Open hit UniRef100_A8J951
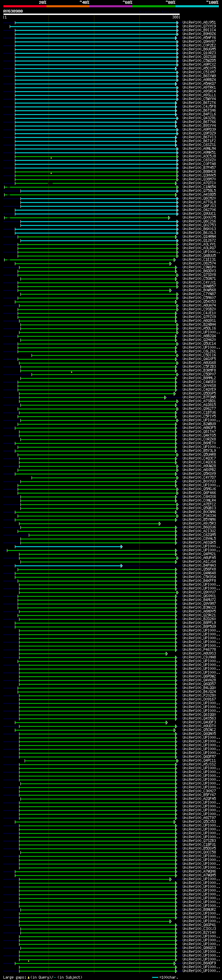 coord(199,23)
